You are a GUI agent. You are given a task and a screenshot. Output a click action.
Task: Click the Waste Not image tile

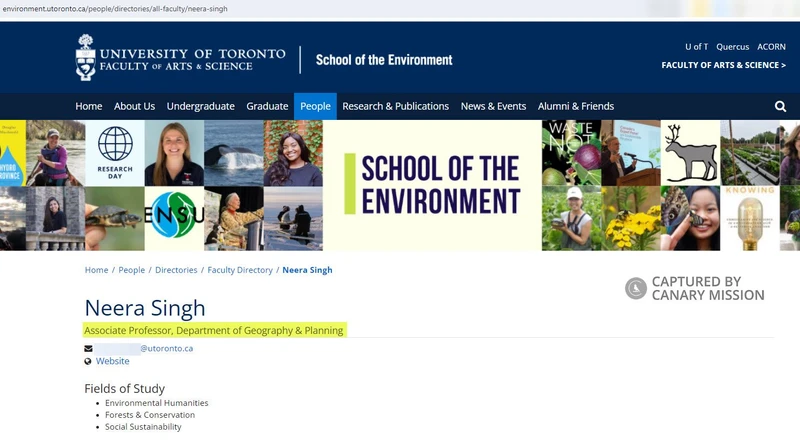[x=571, y=153]
